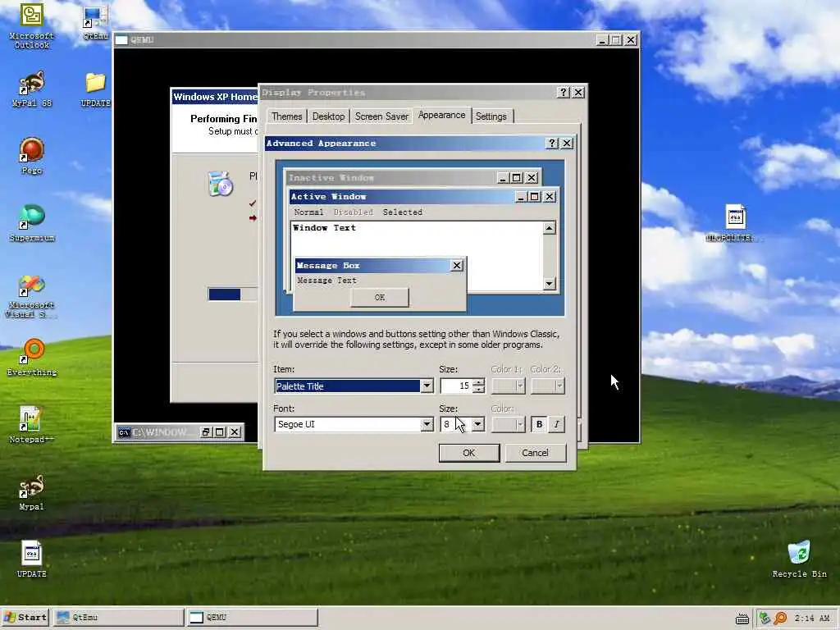Image resolution: width=840 pixels, height=630 pixels.
Task: Close the Advanced Appearance dialog
Action: tap(567, 143)
